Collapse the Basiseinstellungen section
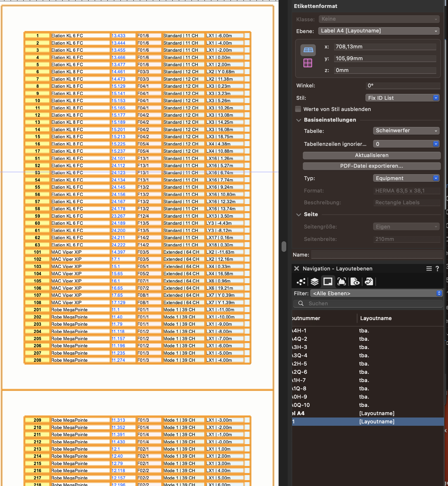 tap(299, 120)
